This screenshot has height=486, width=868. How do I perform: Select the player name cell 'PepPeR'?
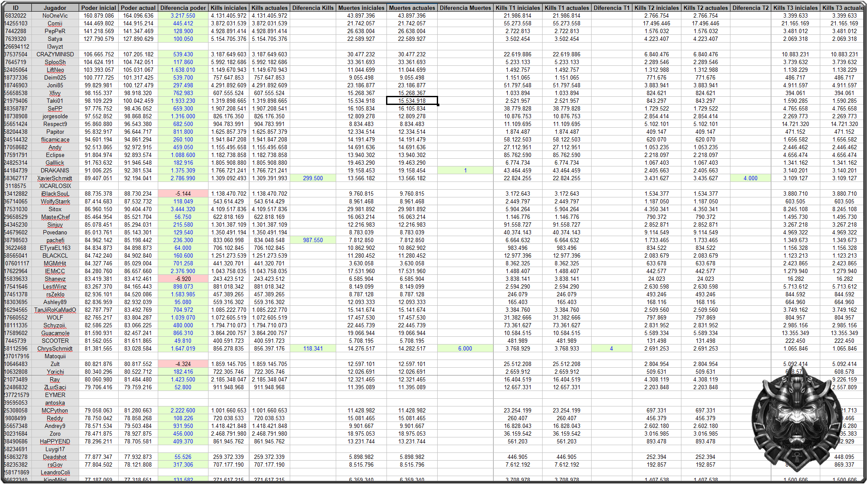[x=55, y=31]
